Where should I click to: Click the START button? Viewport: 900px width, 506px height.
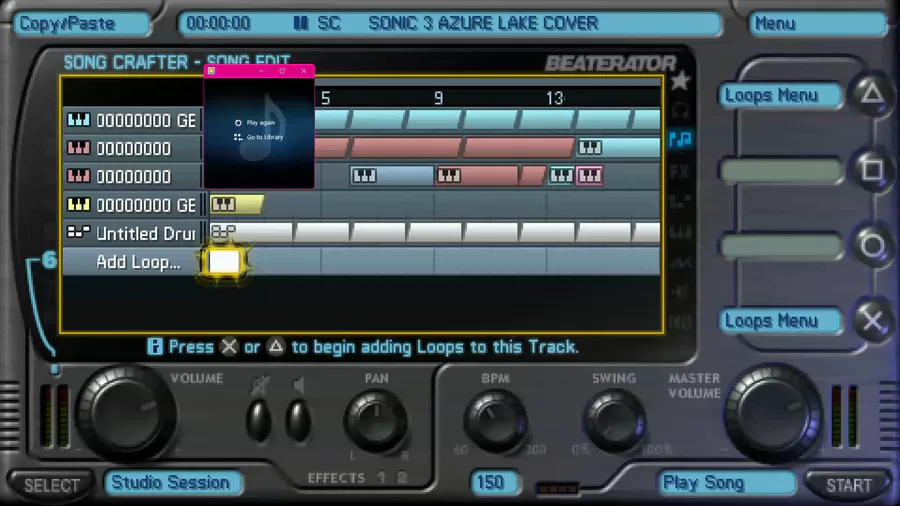pos(848,485)
